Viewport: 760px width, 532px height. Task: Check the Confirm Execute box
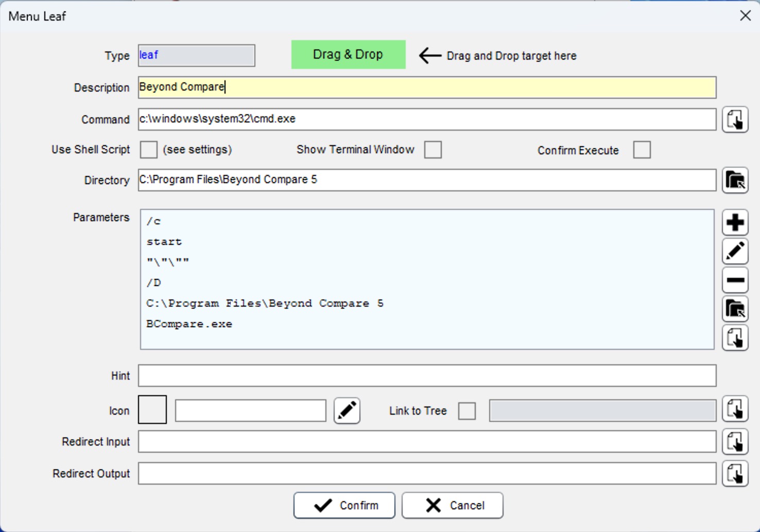click(x=642, y=150)
